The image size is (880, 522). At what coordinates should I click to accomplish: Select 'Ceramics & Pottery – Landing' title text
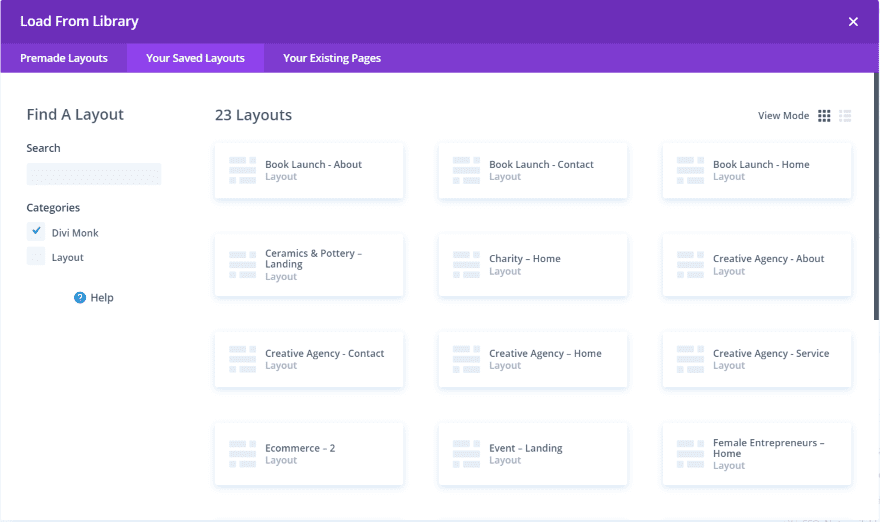[313, 259]
